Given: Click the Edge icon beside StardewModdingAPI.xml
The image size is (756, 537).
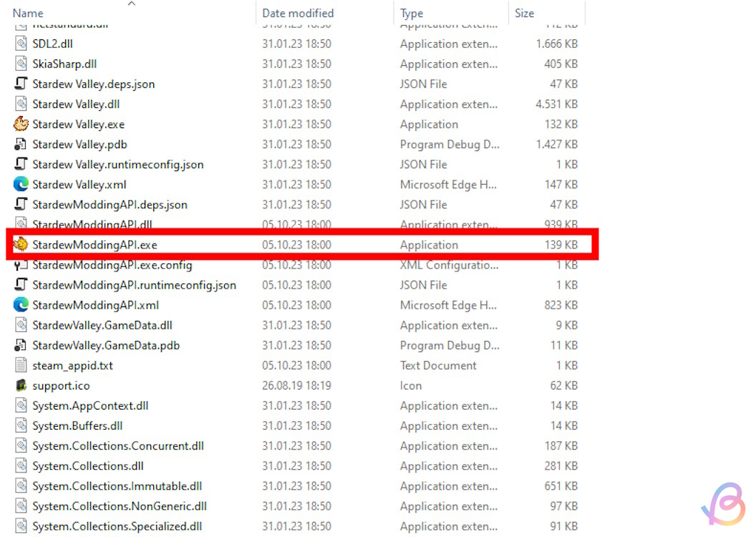Looking at the screenshot, I should [21, 305].
